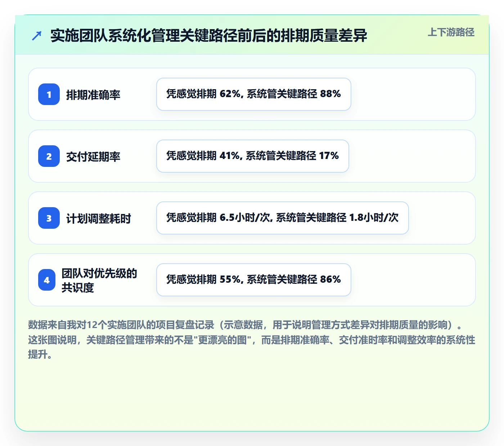Click the footnote paragraph starting 数据来自我对12个实施团队

pyautogui.click(x=252, y=340)
